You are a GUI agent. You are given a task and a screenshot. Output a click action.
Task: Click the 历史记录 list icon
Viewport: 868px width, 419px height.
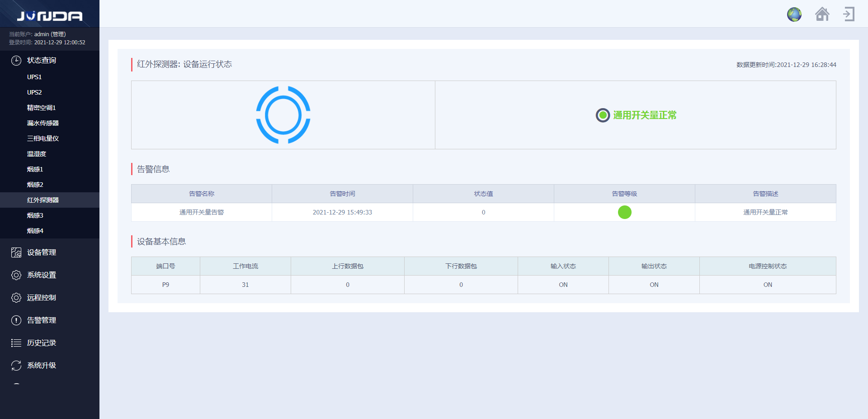(x=16, y=343)
